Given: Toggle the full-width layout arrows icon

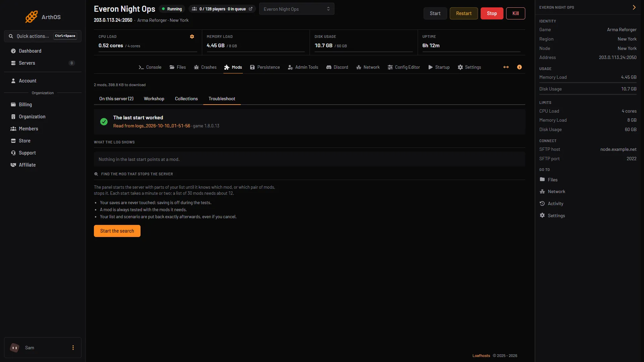Looking at the screenshot, I should [x=506, y=67].
